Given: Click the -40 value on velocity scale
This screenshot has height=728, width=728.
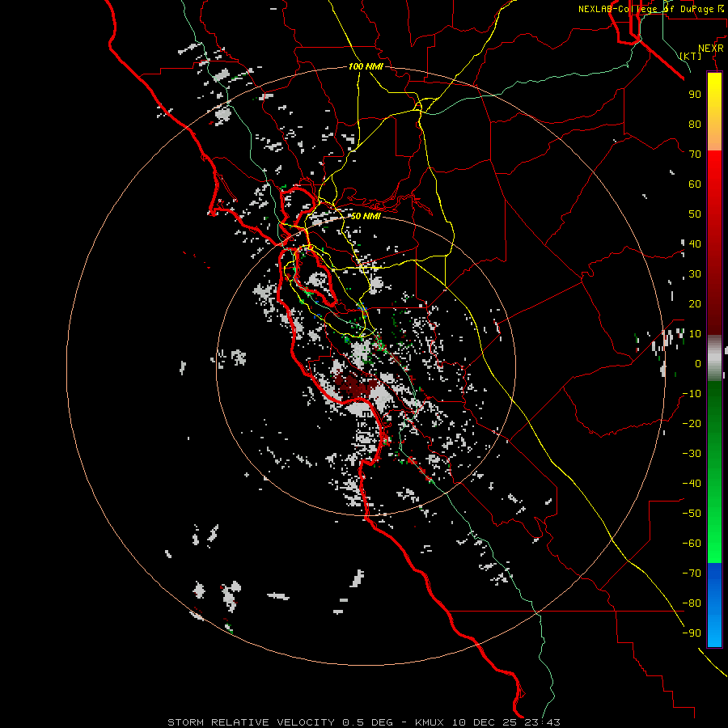Looking at the screenshot, I should tap(692, 484).
